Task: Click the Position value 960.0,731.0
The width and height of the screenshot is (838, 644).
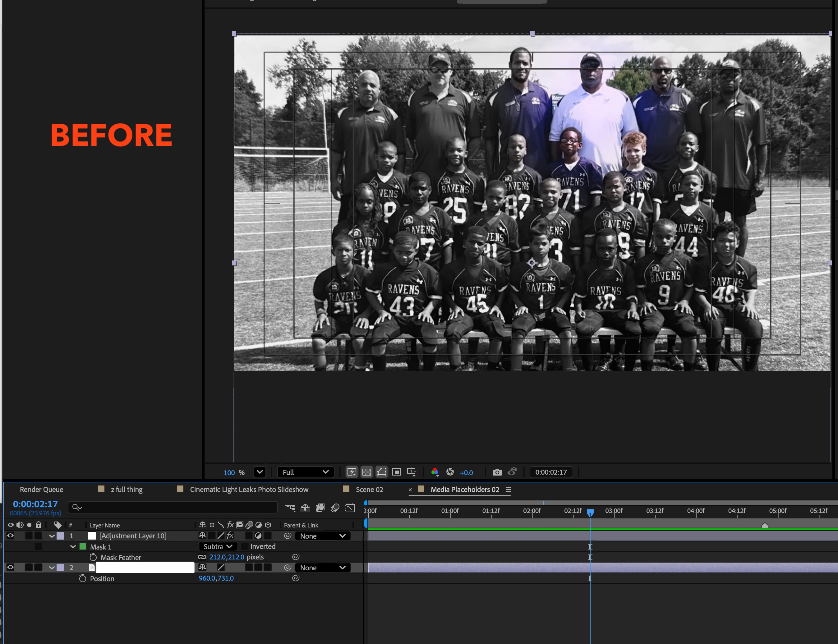Action: pos(216,578)
